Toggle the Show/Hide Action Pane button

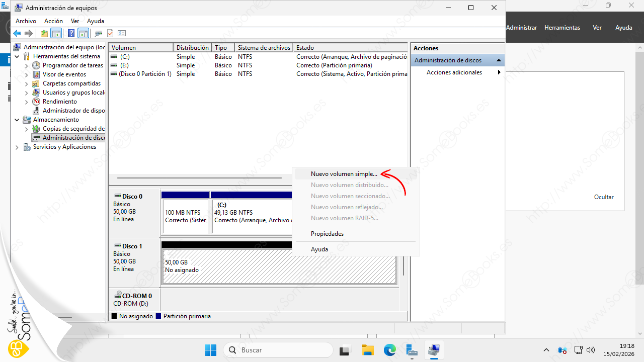(84, 34)
